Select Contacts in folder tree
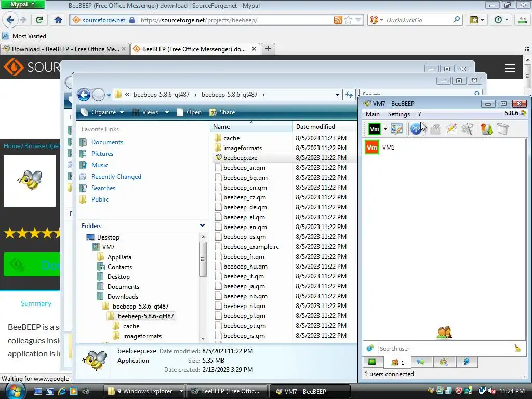 (x=119, y=267)
